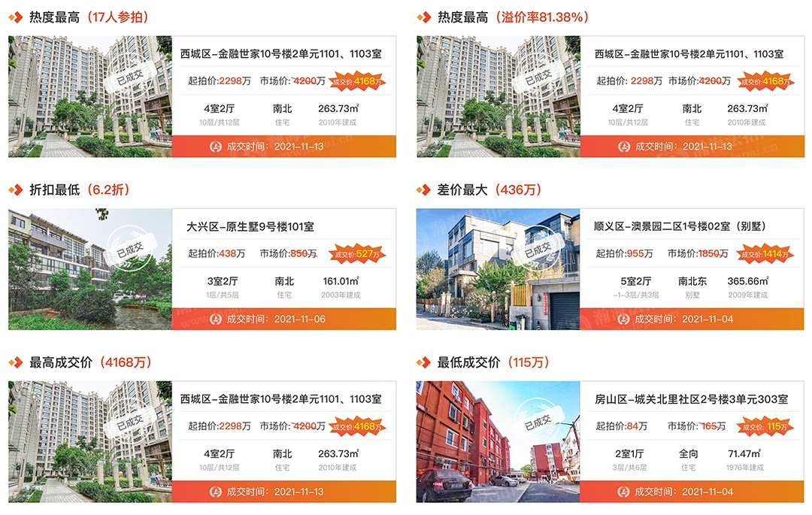Click the 已成交 stamp on 城关北里 photo

coord(538,421)
